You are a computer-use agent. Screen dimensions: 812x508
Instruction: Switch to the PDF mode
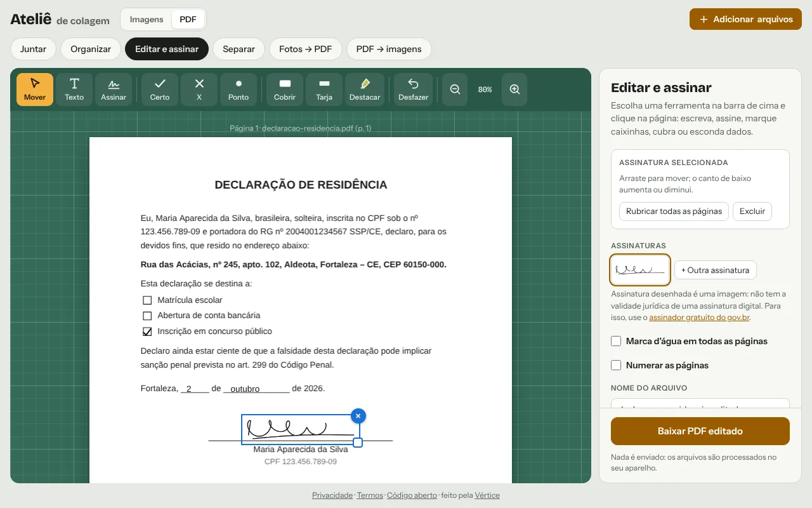[x=188, y=20]
